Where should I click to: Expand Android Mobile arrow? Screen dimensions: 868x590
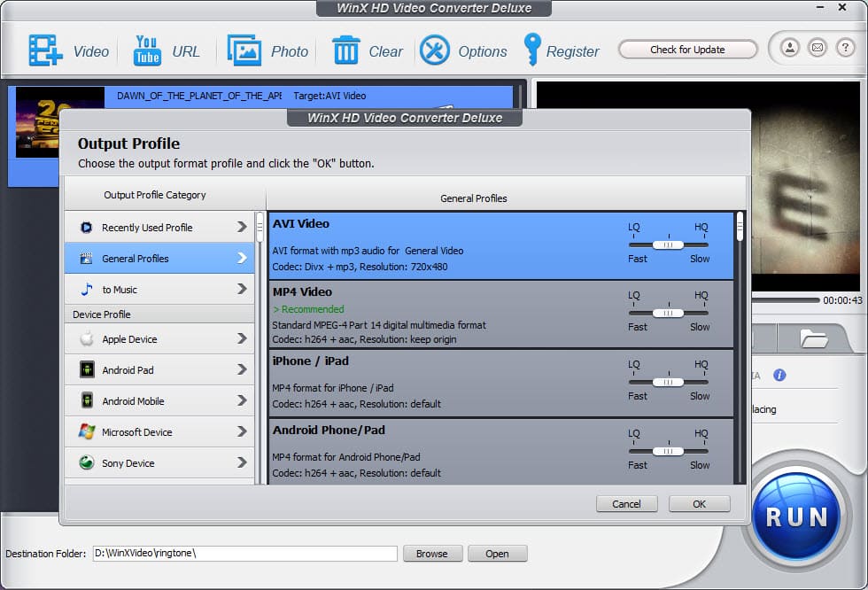pyautogui.click(x=242, y=400)
